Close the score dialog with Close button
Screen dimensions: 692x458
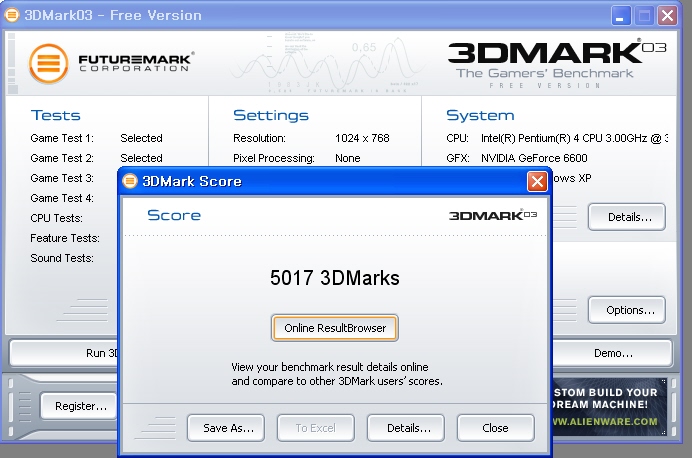pyautogui.click(x=496, y=428)
